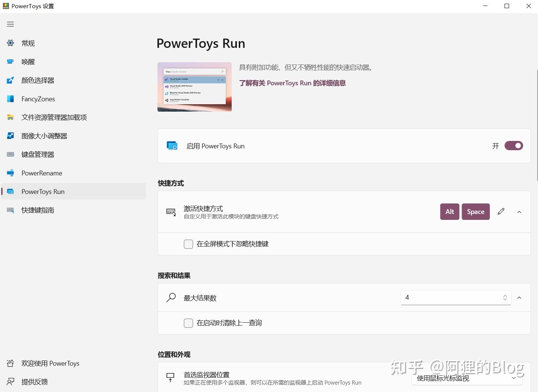Check 在全屏模式下忽略快捷键 checkbox
The image size is (538, 392).
pyautogui.click(x=188, y=244)
